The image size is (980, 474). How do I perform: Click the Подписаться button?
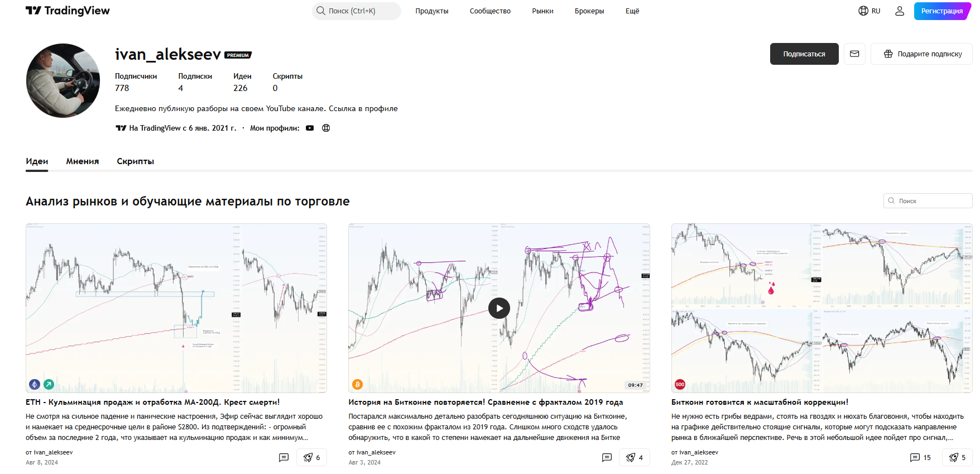coord(804,54)
